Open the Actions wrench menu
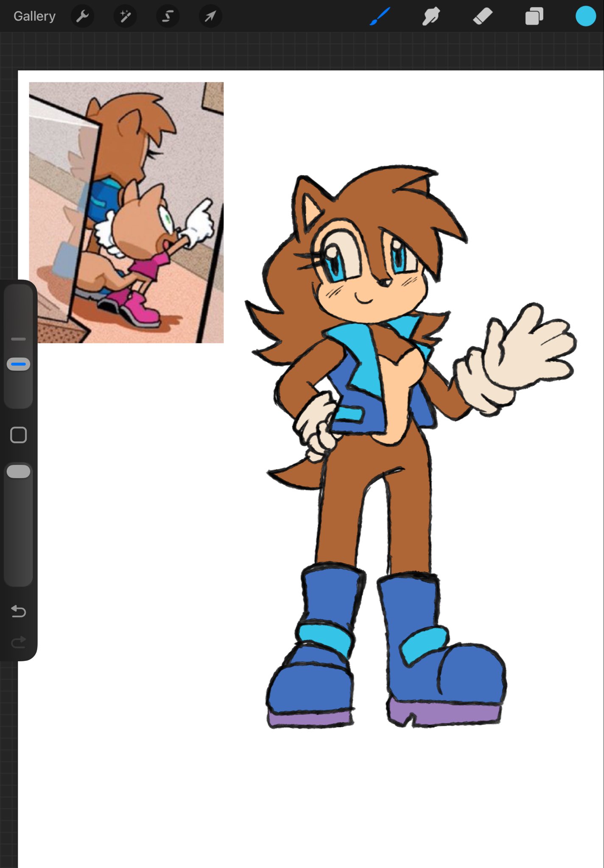The width and height of the screenshot is (604, 868). [82, 16]
